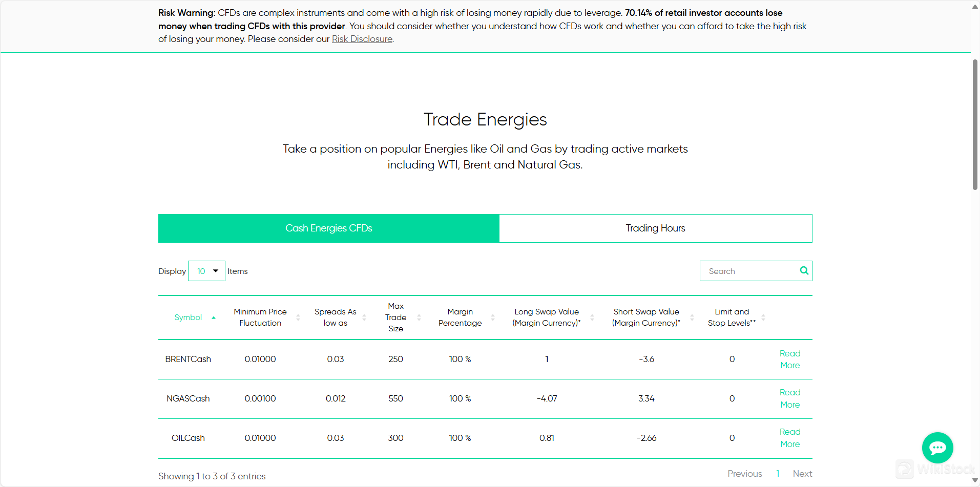Go to Next page of entries
This screenshot has height=487, width=980.
tap(802, 474)
